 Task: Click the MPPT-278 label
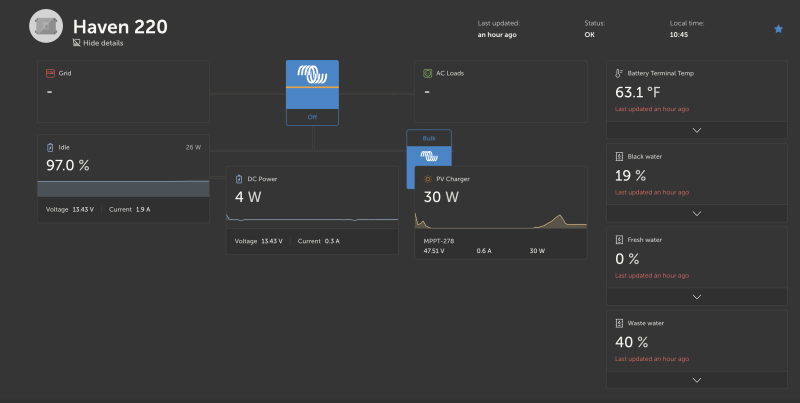(x=439, y=241)
